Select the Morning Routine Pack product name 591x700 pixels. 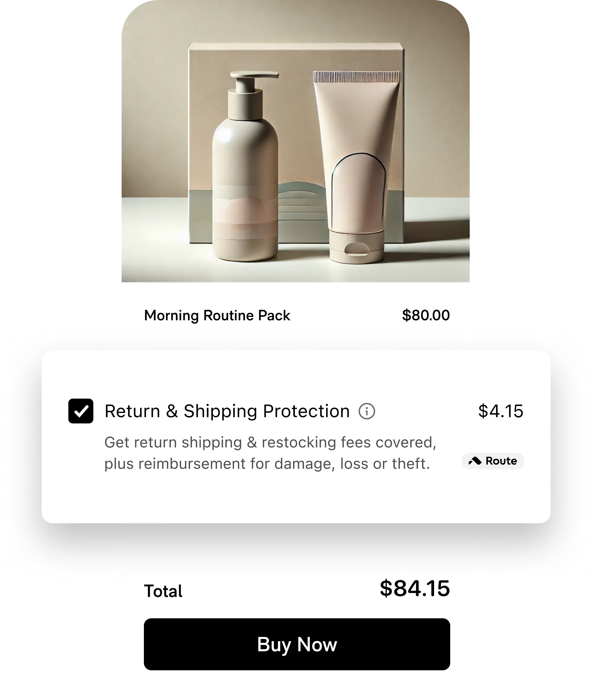217,316
